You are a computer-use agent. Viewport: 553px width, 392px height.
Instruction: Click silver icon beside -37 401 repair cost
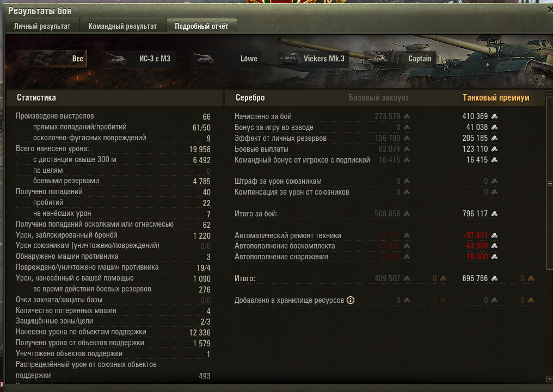[x=494, y=235]
